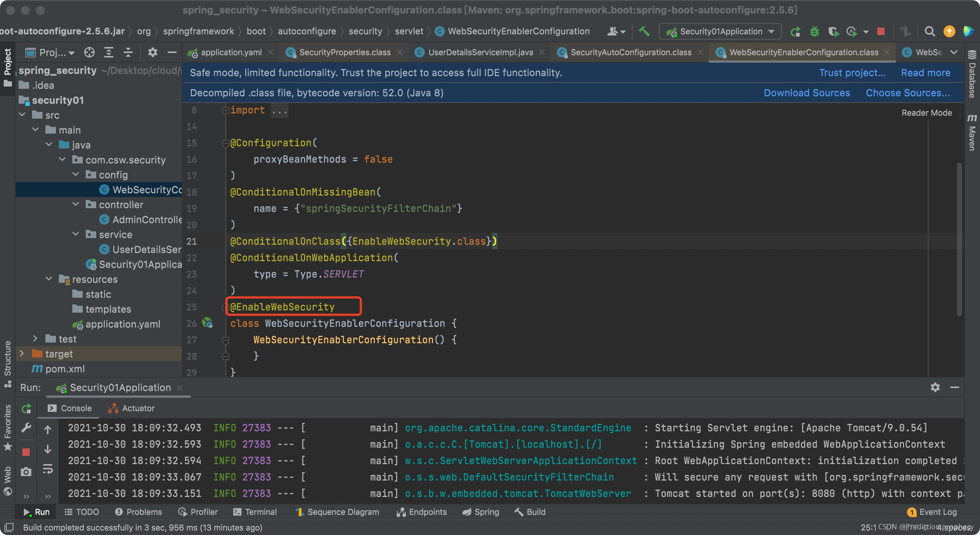The height and width of the screenshot is (535, 980).
Task: Collapse the resources folder
Action: point(49,279)
